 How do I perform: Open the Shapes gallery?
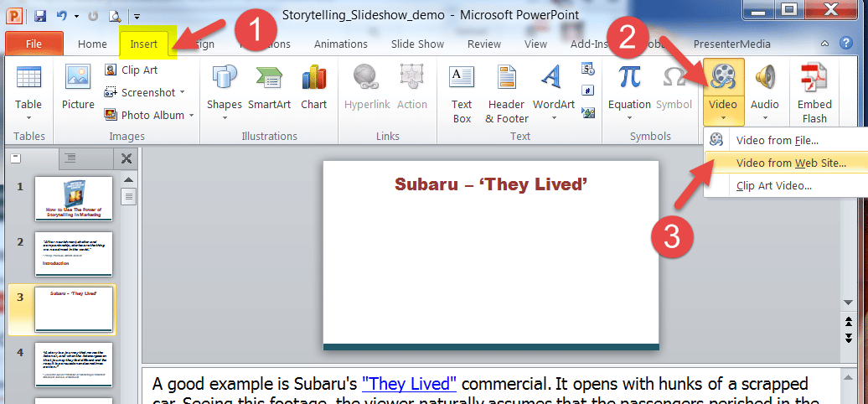[x=225, y=94]
